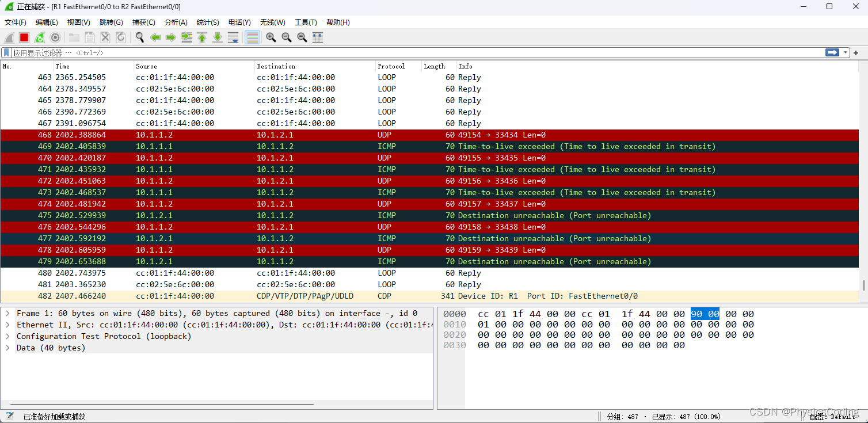Open the 捕获(C) menu
Screen dimensions: 868x423
point(143,22)
